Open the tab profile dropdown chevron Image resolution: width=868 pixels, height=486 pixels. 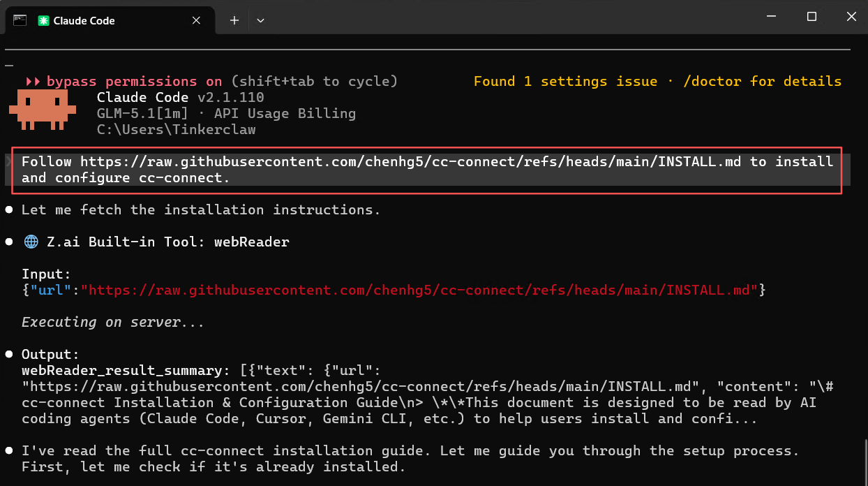(260, 20)
